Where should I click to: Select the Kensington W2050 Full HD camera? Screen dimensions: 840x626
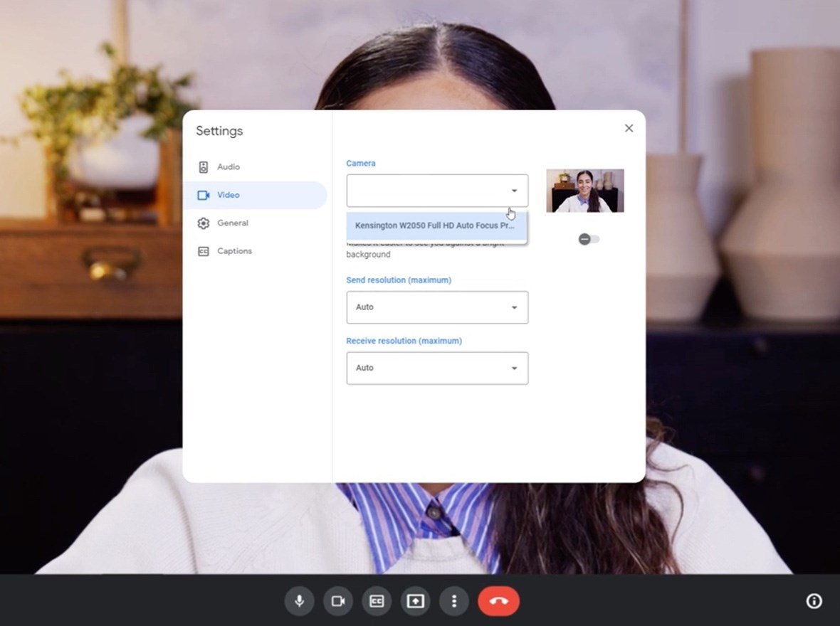pyautogui.click(x=437, y=225)
